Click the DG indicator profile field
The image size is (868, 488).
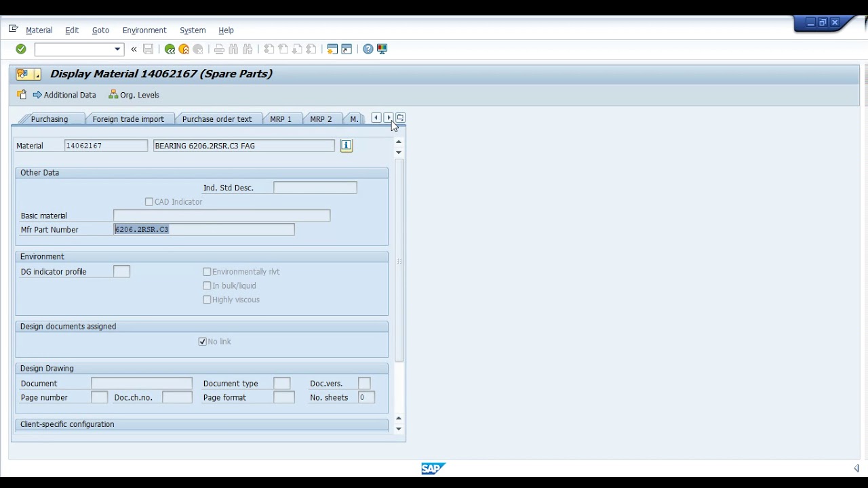coord(121,272)
